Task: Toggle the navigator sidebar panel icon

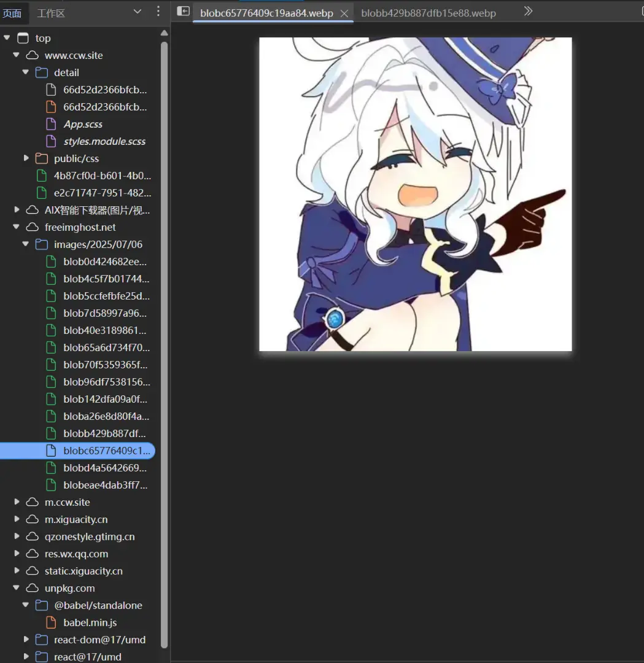Action: pyautogui.click(x=183, y=11)
